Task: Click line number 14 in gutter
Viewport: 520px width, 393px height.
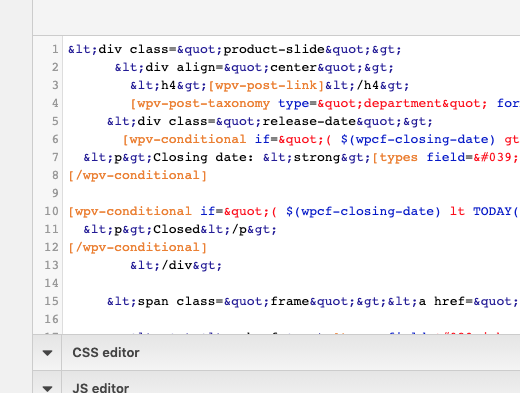Action: click(x=51, y=283)
